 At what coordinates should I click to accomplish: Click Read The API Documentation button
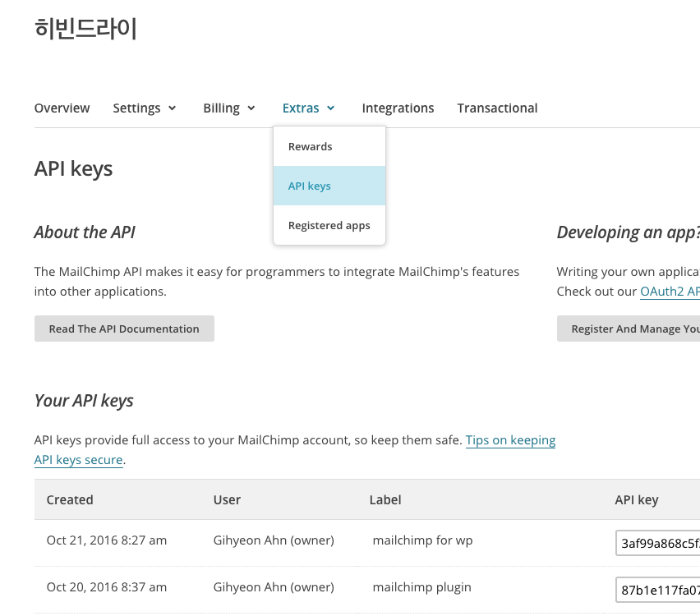pos(124,329)
